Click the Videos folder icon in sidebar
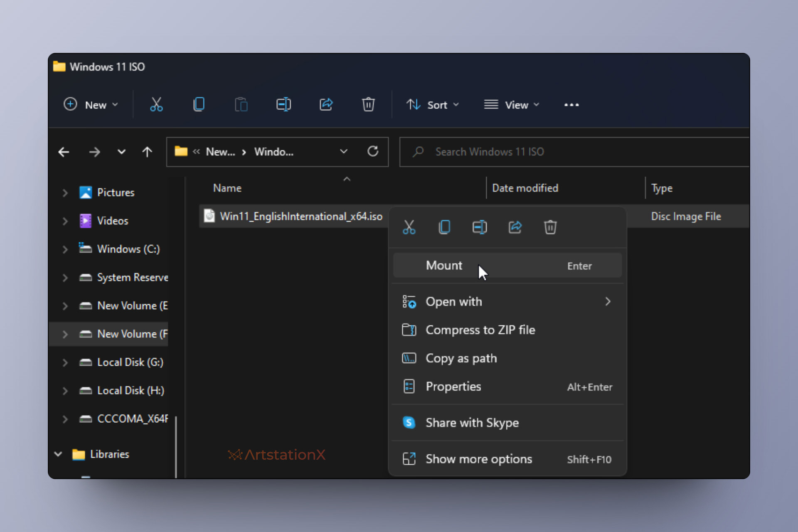Viewport: 798px width, 532px height. [x=86, y=221]
